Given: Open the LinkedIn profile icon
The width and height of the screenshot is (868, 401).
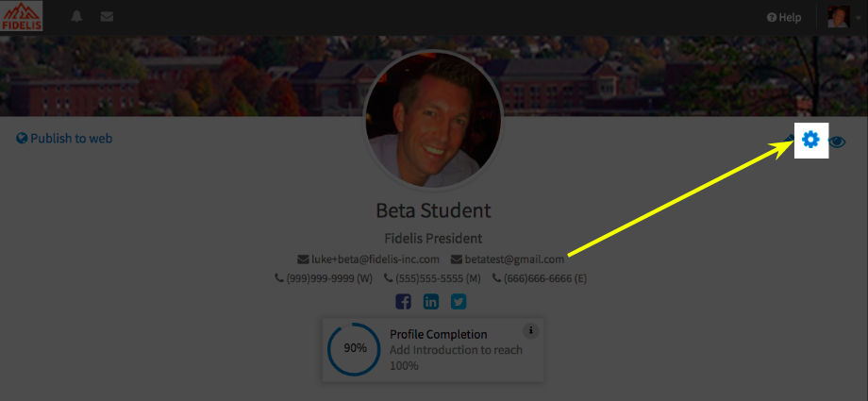Looking at the screenshot, I should 431,302.
